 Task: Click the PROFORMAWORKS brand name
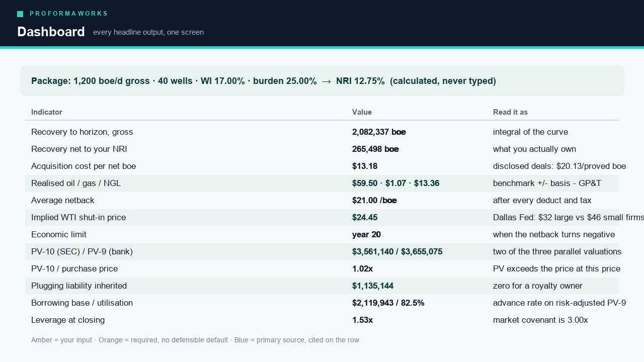pyautogui.click(x=69, y=14)
